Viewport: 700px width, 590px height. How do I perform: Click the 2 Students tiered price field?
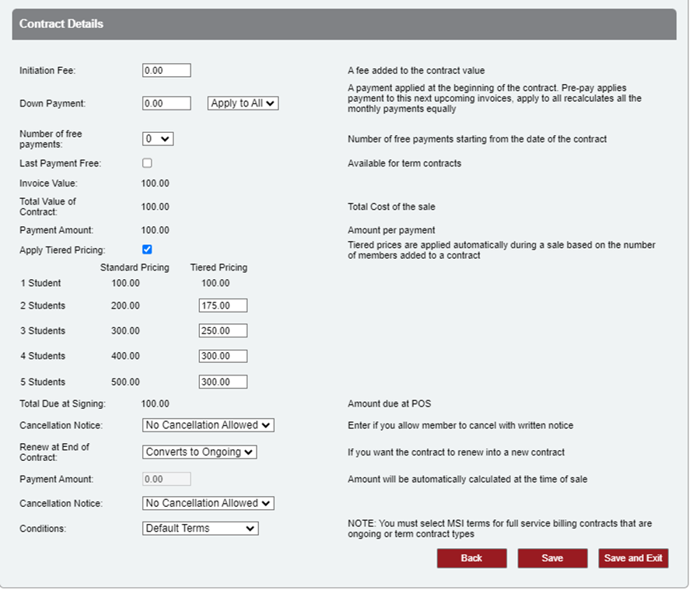pos(222,305)
